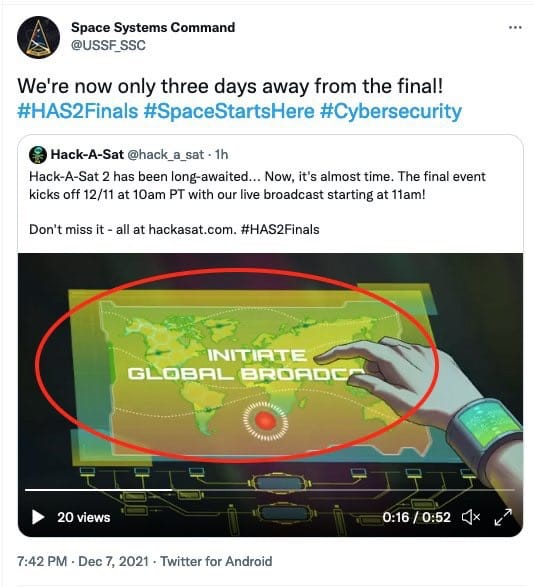
Task: Unmute the video using the speaker icon
Action: click(471, 517)
